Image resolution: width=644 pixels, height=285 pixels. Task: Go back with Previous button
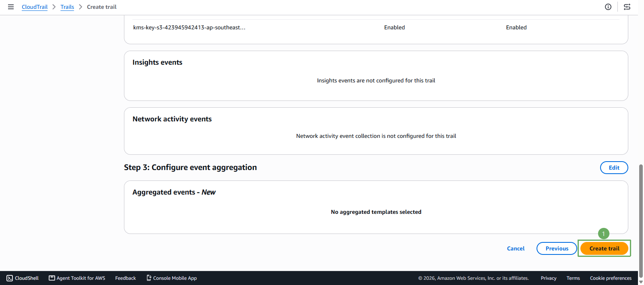(557, 248)
